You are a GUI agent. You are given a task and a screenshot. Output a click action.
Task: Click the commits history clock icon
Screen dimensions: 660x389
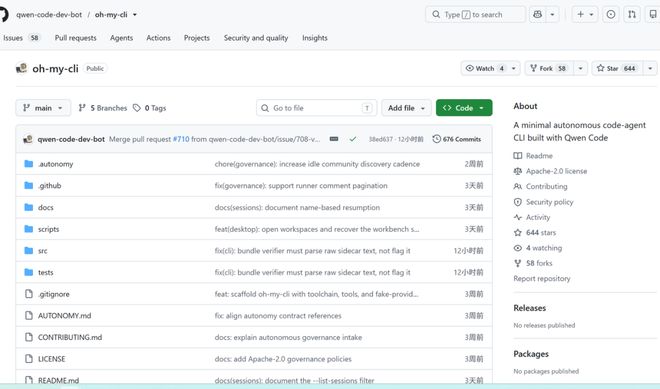pos(436,139)
